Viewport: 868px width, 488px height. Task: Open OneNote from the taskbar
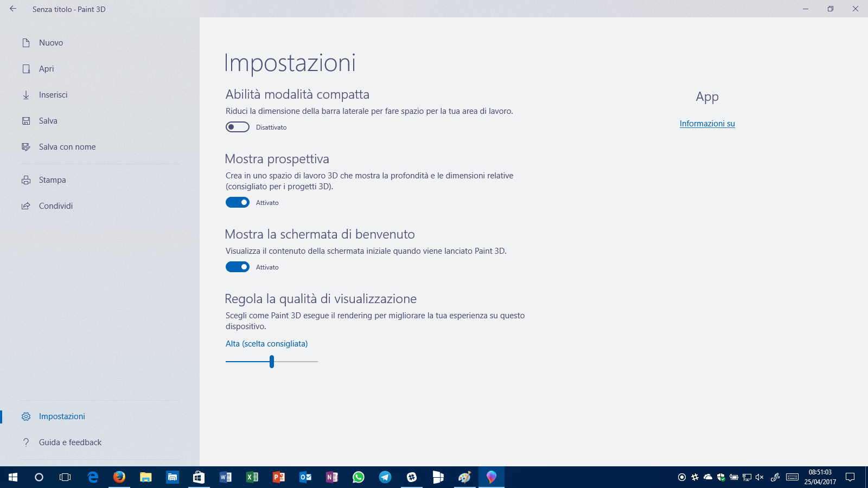tap(332, 477)
